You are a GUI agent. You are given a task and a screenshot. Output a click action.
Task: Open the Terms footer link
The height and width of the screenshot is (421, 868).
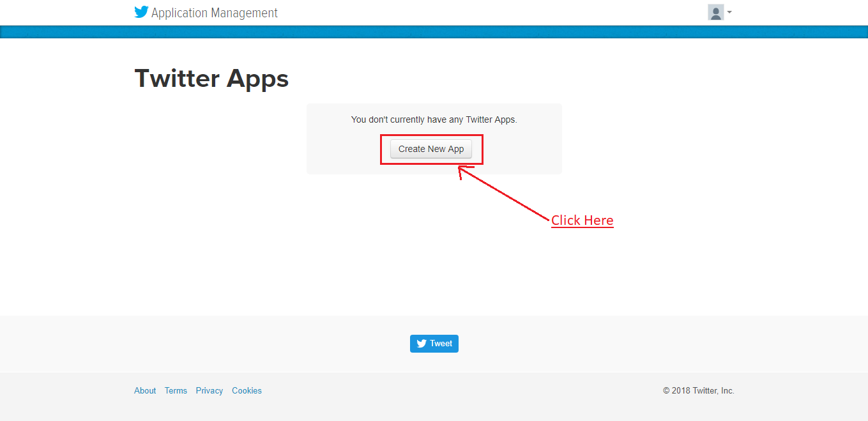tap(176, 391)
